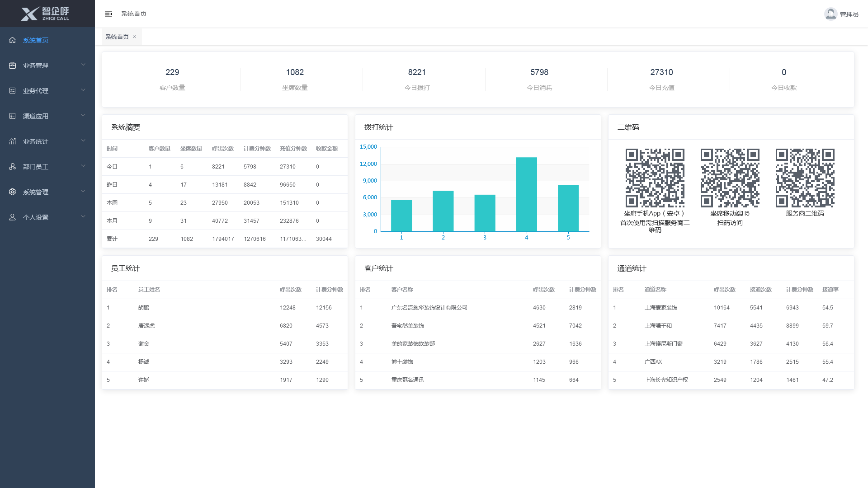Click the 系统首页 breadcrumb text
Image resolution: width=868 pixels, height=488 pixels.
tap(134, 14)
